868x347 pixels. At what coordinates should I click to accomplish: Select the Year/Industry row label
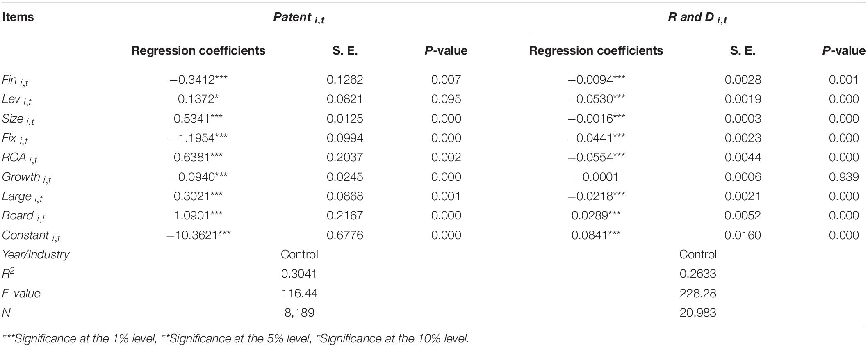click(36, 255)
